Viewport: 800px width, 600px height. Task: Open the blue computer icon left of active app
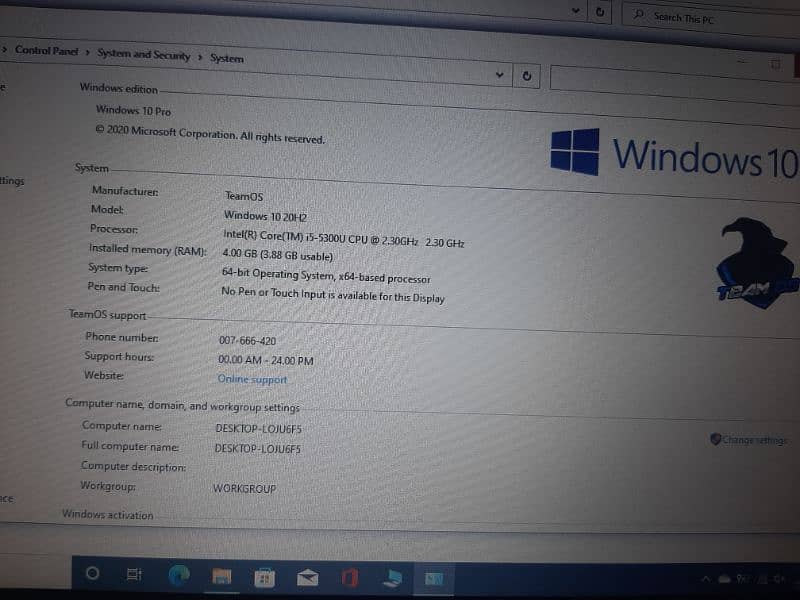click(x=392, y=579)
